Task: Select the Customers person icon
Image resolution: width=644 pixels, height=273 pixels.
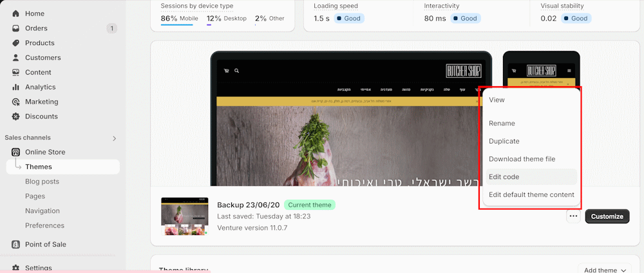Action: (x=15, y=58)
